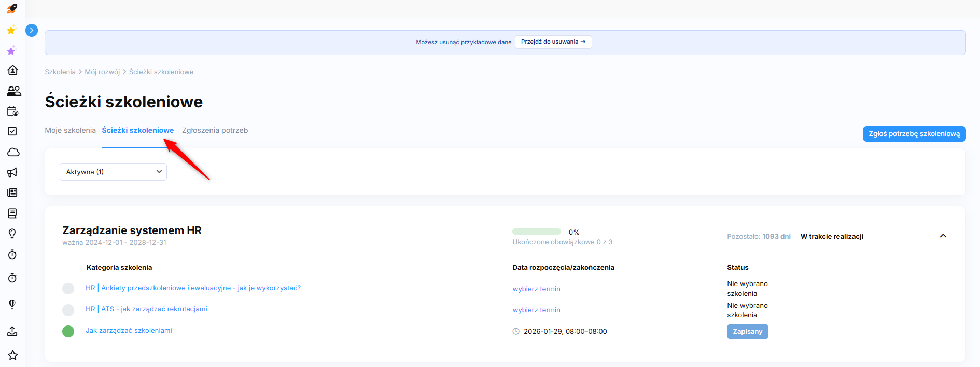
Task: Click the rocket logo icon in sidebar
Action: (x=12, y=9)
